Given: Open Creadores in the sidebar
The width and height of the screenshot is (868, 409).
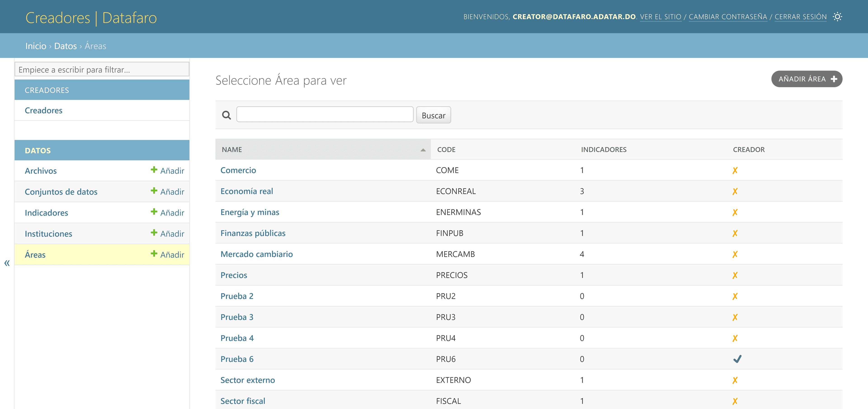Looking at the screenshot, I should [43, 110].
